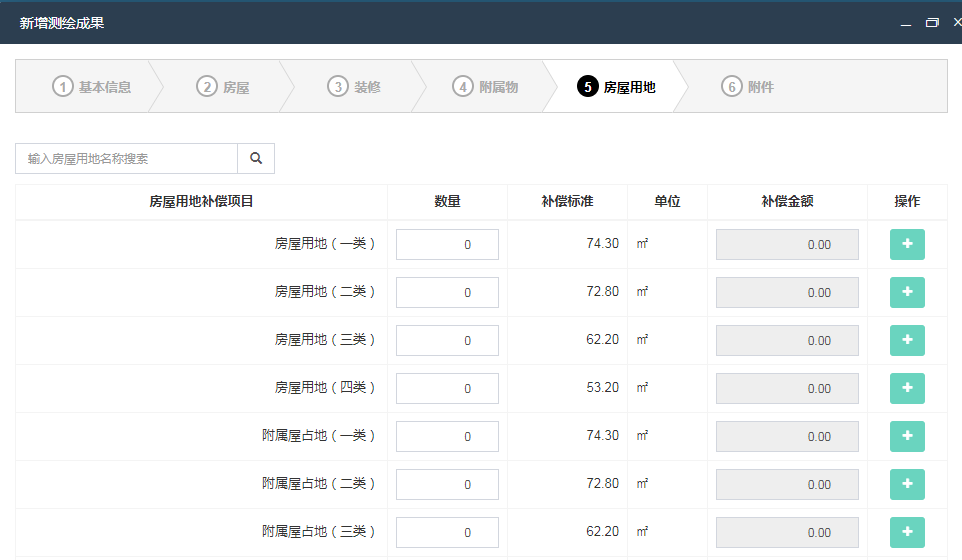Screen dimensions: 962x560
Task: Minimize the 新增测绘成果 window
Action: [x=906, y=23]
